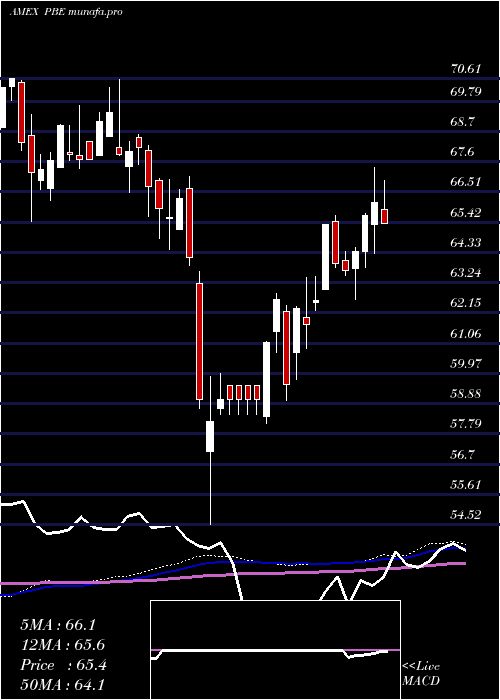Click the <<Live MACD label
This screenshot has width=500, height=700.
pos(421,673)
